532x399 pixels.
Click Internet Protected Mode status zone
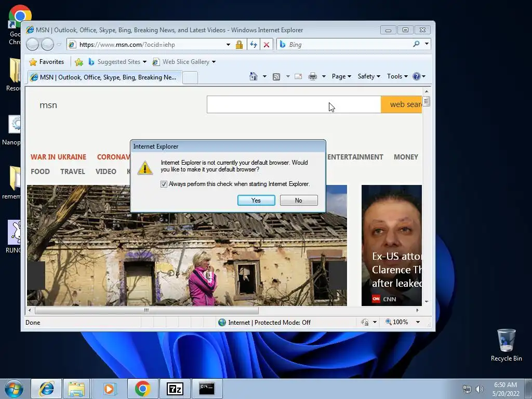click(264, 322)
